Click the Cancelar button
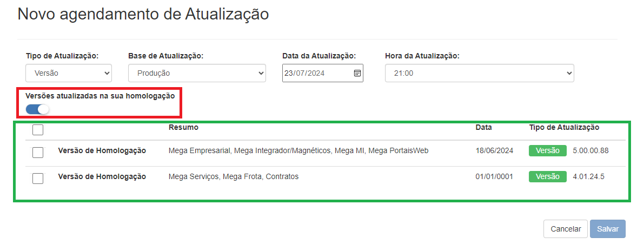The image size is (644, 244). 565,229
